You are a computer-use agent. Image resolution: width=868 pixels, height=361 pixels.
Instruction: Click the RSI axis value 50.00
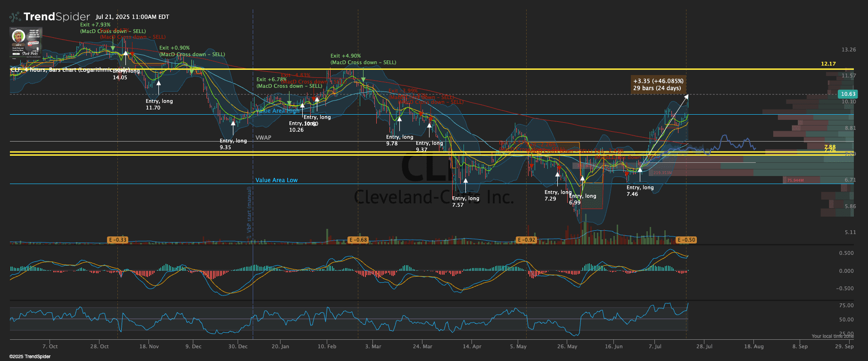coord(846,319)
